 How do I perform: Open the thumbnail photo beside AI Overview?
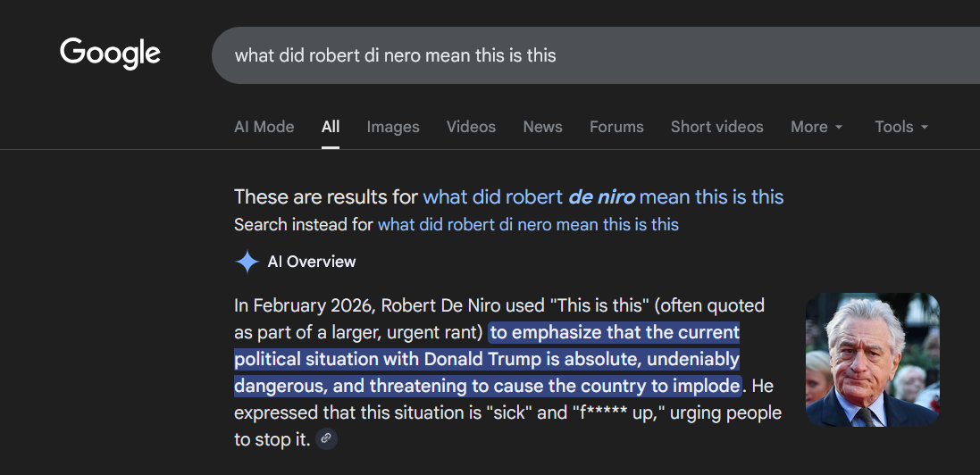coord(872,360)
